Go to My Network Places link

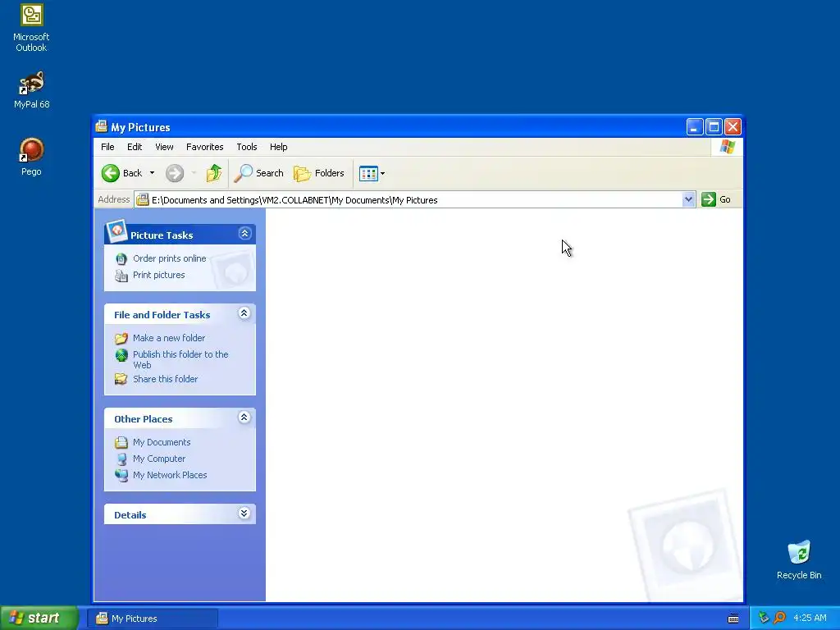[x=170, y=475]
